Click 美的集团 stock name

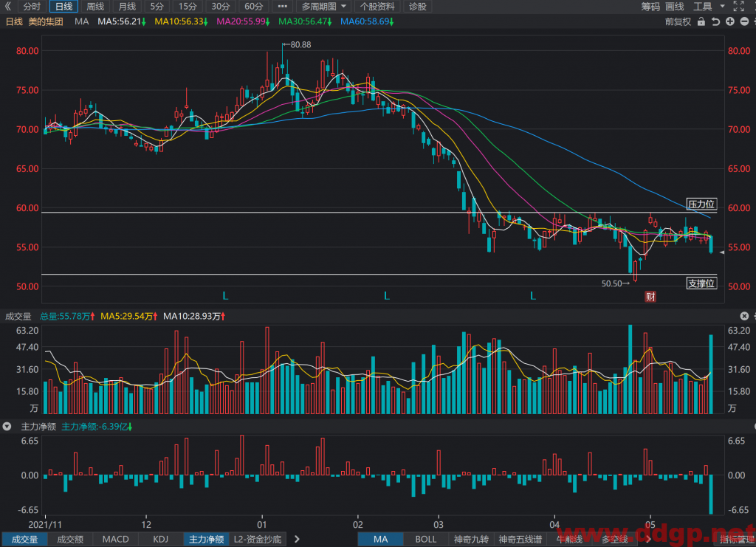pos(46,21)
